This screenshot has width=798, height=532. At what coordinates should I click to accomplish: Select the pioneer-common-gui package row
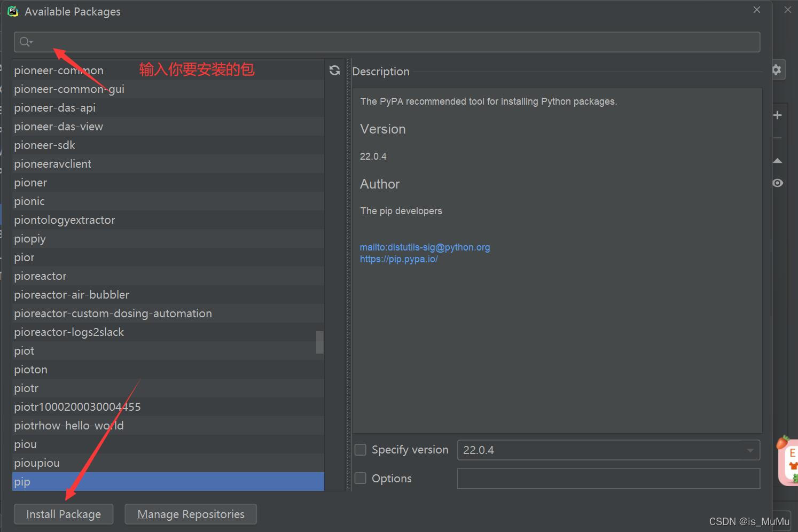[x=168, y=89]
